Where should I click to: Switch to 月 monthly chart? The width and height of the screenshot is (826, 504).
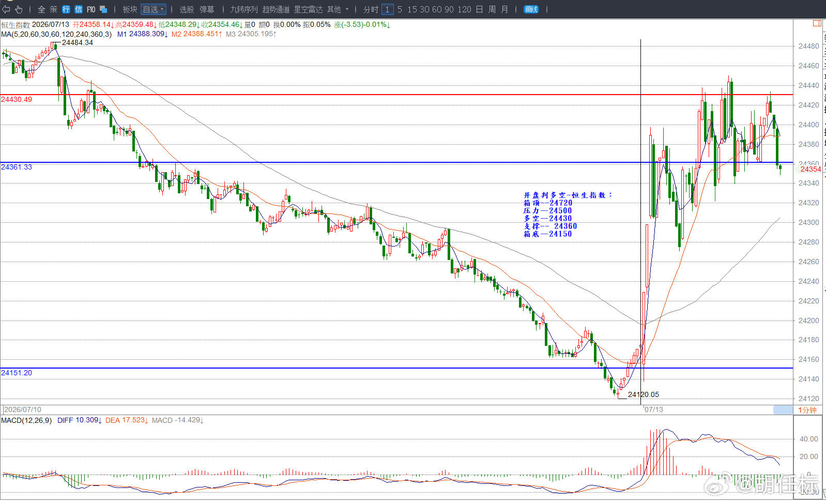[504, 9]
